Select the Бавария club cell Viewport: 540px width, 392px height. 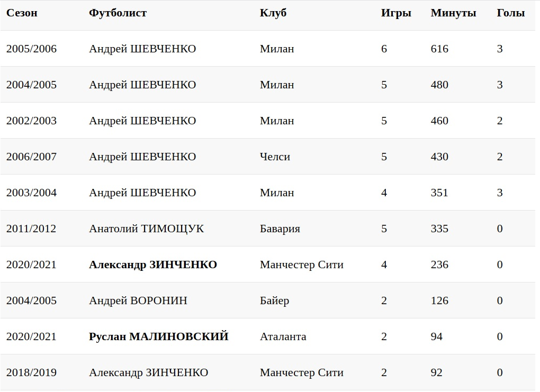click(x=280, y=229)
